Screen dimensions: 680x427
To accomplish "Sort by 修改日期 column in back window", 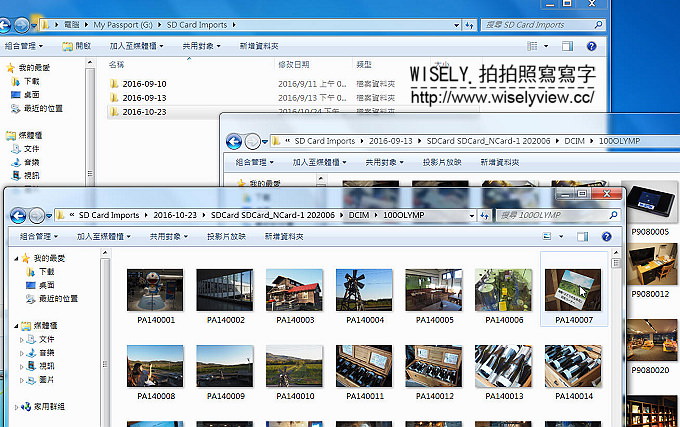I will [294, 65].
